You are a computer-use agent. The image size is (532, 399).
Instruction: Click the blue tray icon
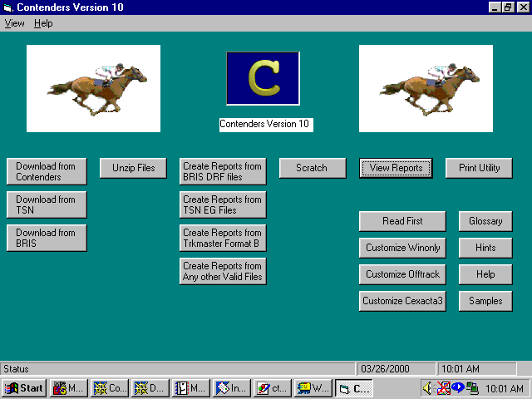[458, 387]
